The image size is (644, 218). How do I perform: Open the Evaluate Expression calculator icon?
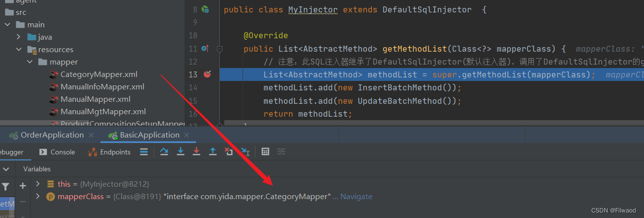(x=265, y=151)
